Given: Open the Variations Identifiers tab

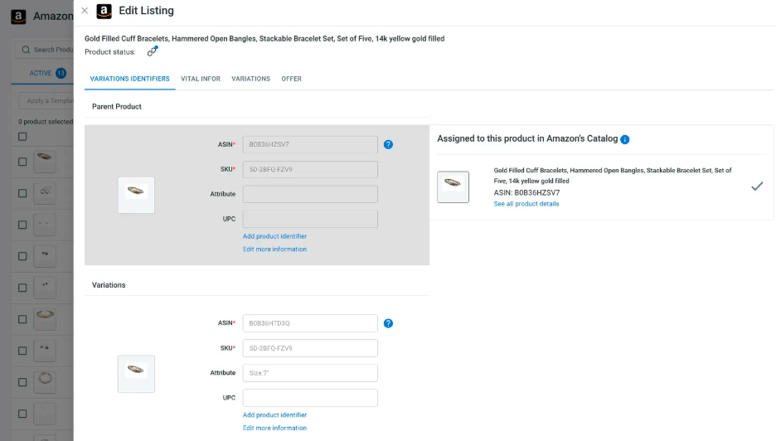Looking at the screenshot, I should click(x=130, y=79).
